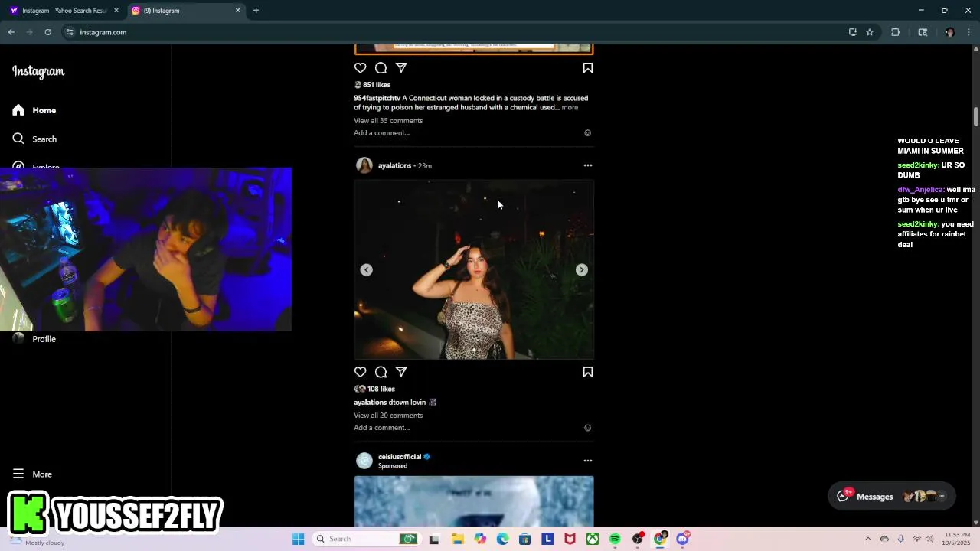Click the install app icon in address bar
The width and height of the screenshot is (980, 551).
tap(853, 32)
